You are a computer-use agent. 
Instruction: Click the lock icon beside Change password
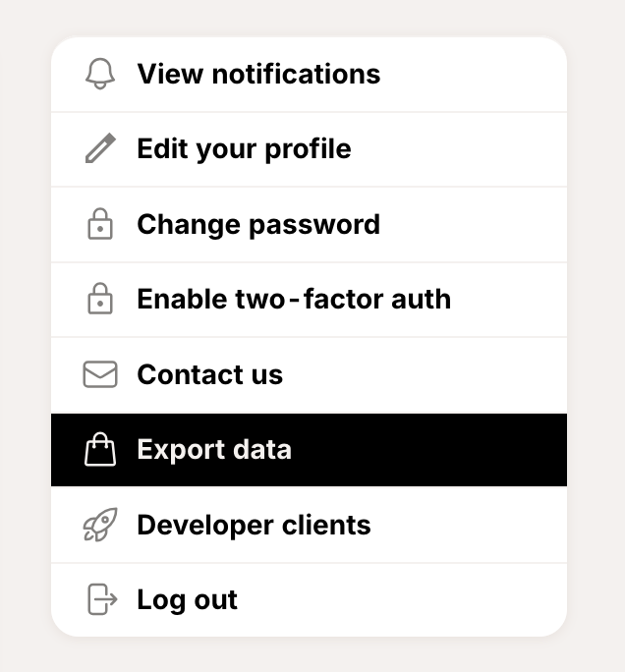click(100, 225)
